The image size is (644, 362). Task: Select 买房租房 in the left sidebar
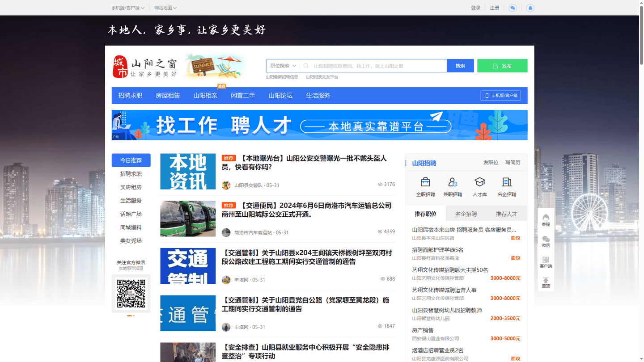(x=131, y=187)
